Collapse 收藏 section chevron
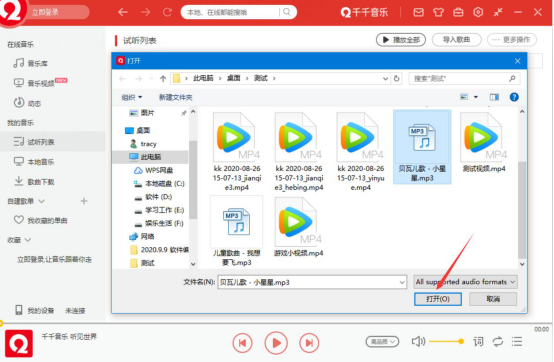The image size is (554, 362). [x=28, y=240]
